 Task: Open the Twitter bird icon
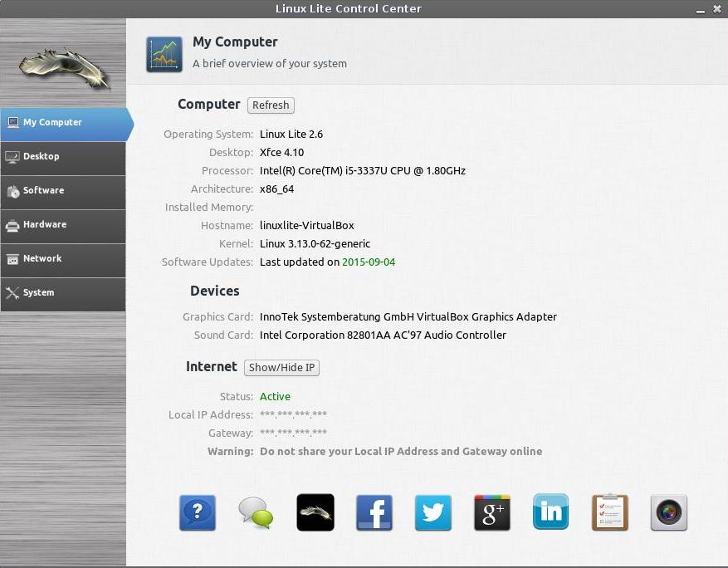pyautogui.click(x=432, y=512)
